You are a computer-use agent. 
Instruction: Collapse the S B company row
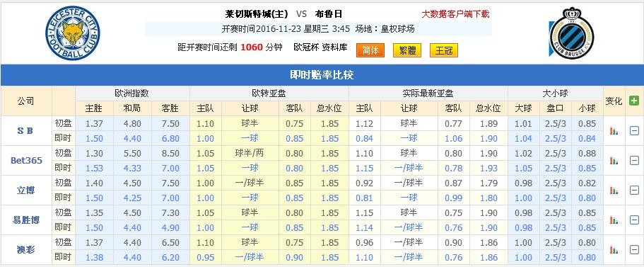coord(634,131)
